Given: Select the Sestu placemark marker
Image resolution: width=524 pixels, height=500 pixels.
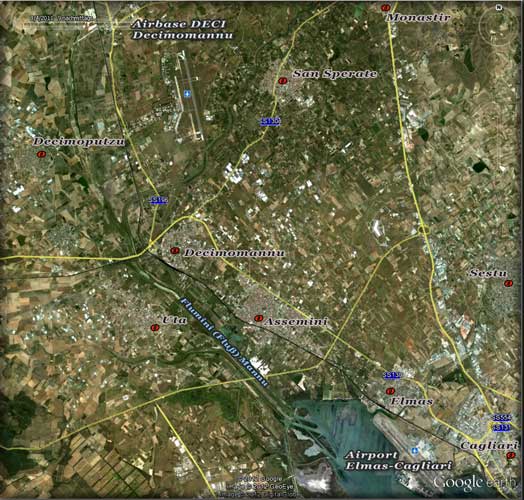Looking at the screenshot, I should tap(508, 283).
